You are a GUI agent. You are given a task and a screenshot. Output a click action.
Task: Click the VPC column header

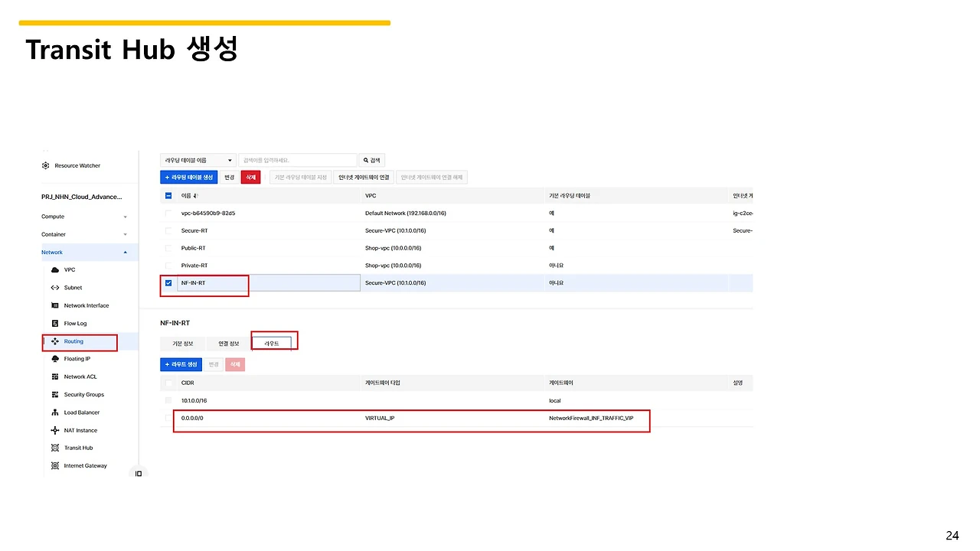(371, 196)
